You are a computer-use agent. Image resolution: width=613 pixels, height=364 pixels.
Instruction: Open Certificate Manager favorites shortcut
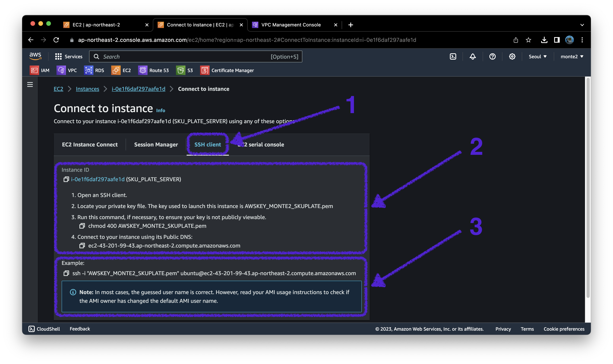tap(227, 70)
